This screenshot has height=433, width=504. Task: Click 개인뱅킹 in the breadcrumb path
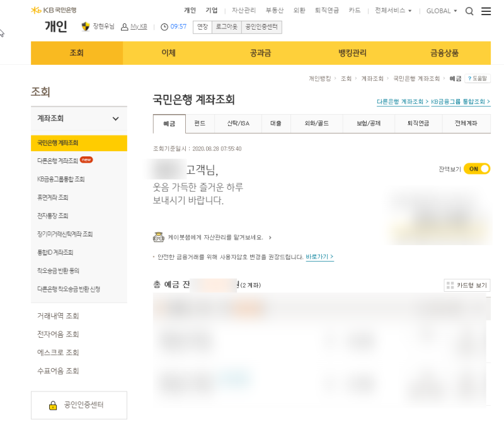320,78
